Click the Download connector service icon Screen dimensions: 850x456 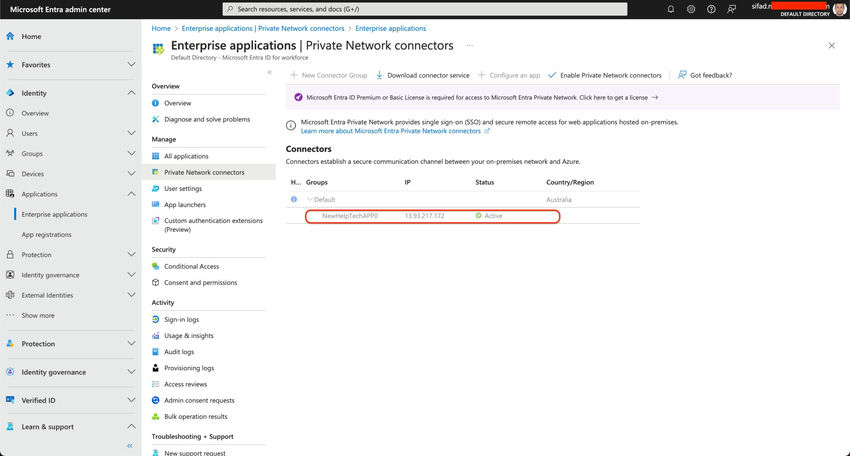(380, 75)
